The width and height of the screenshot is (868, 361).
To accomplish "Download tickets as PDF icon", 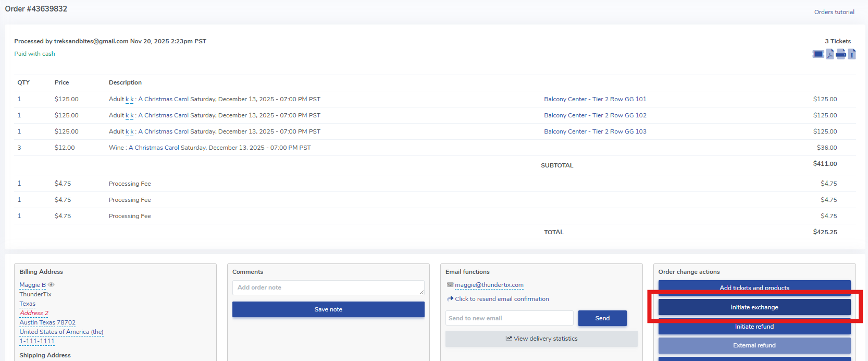I will pyautogui.click(x=830, y=54).
